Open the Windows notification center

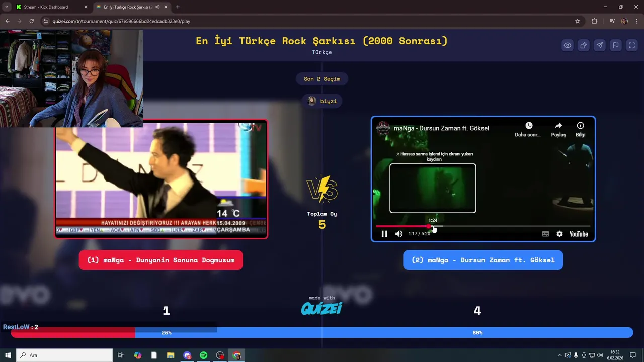[x=633, y=355]
